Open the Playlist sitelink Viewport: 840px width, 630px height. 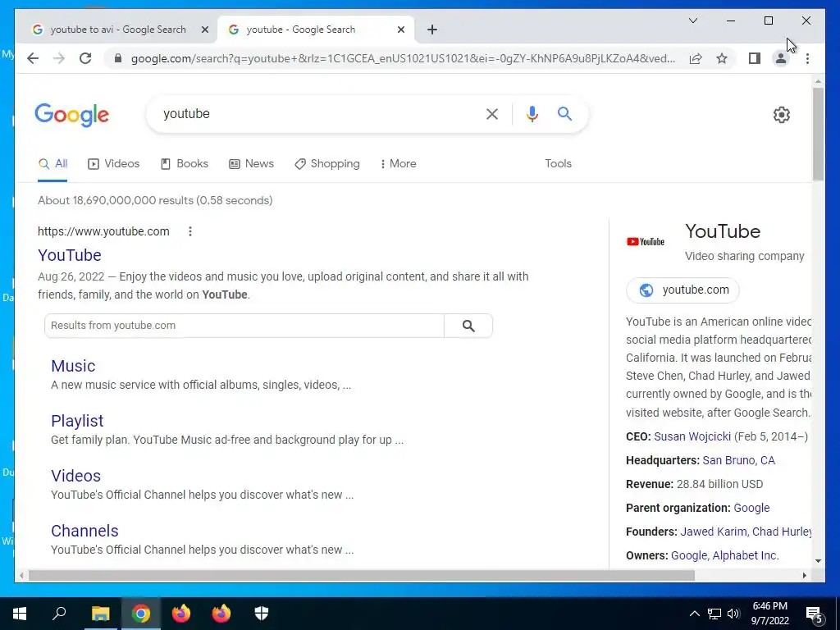(x=77, y=421)
